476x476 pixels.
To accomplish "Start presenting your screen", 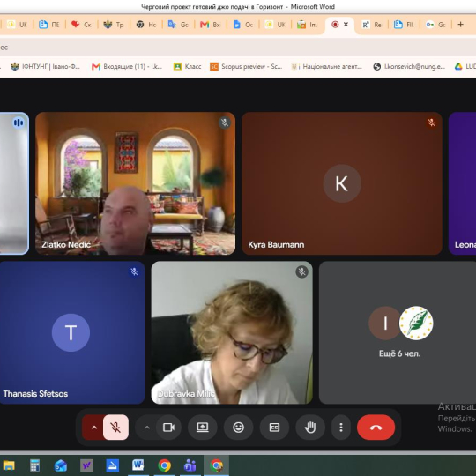I will [202, 428].
